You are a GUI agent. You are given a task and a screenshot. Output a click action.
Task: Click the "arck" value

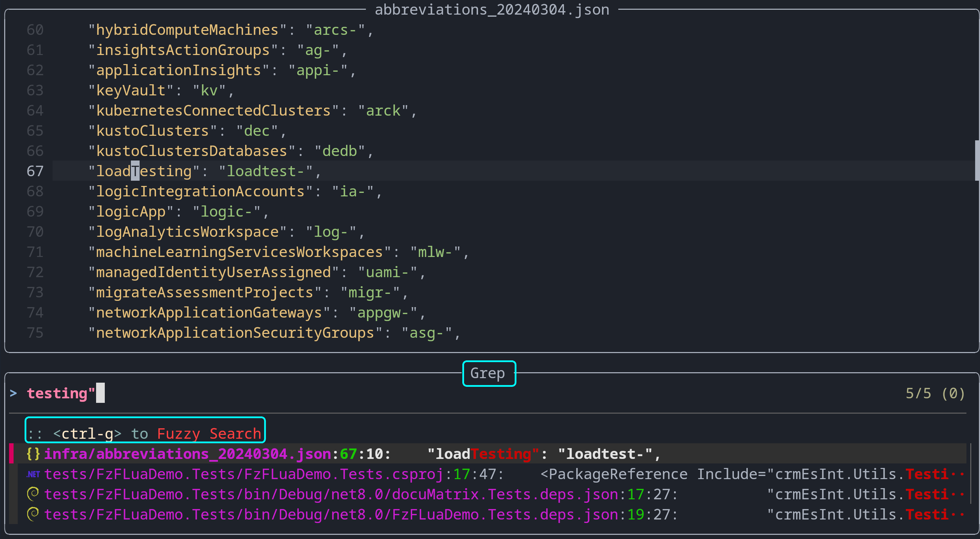coord(384,110)
